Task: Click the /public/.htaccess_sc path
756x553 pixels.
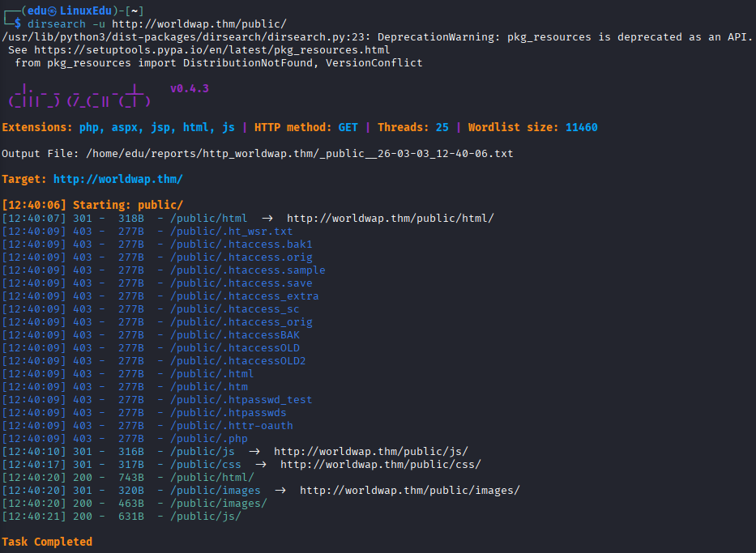Action: pos(235,309)
